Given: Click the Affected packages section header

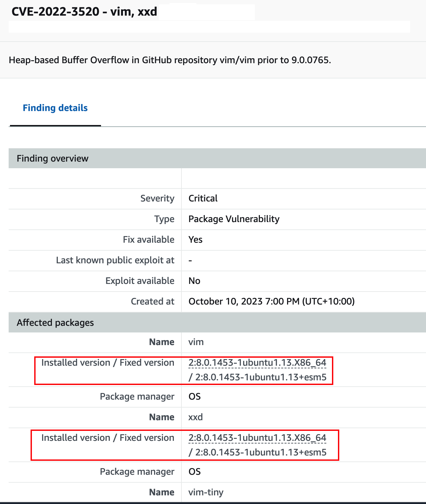Looking at the screenshot, I should coord(217,322).
